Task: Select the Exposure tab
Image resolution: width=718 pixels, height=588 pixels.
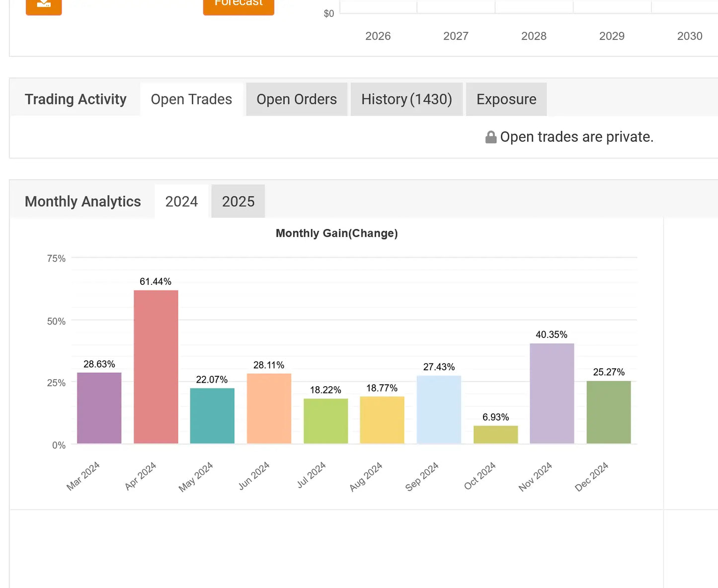Action: pos(506,99)
